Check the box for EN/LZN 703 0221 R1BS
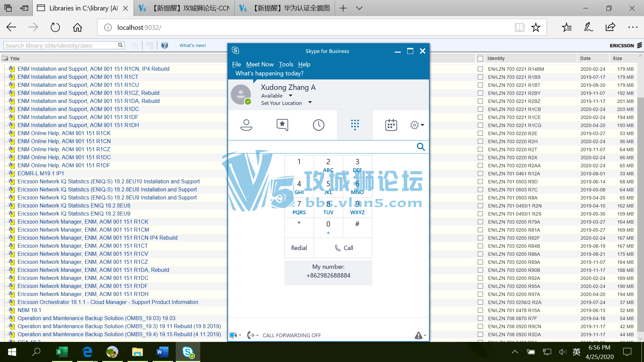Viewport: 644px width, 362px height. click(480, 77)
